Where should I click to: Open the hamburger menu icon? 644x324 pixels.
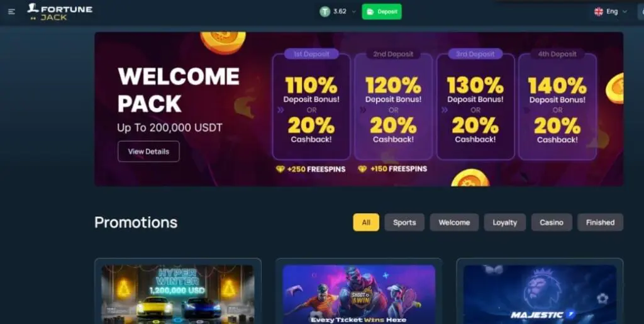(11, 11)
